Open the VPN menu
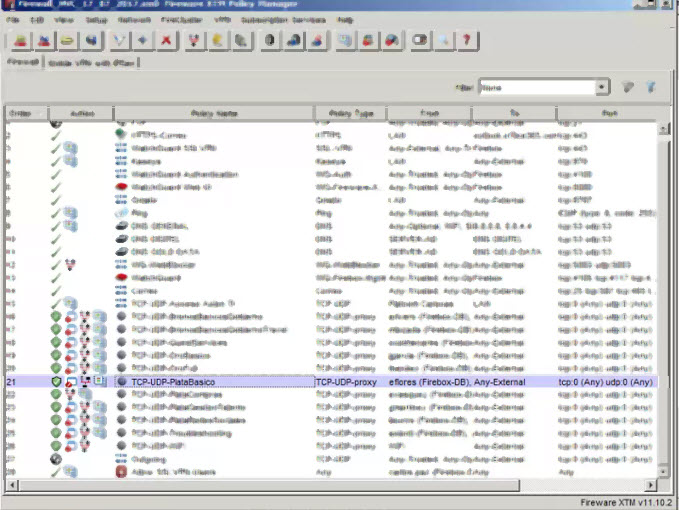The height and width of the screenshot is (510, 679). 222,20
